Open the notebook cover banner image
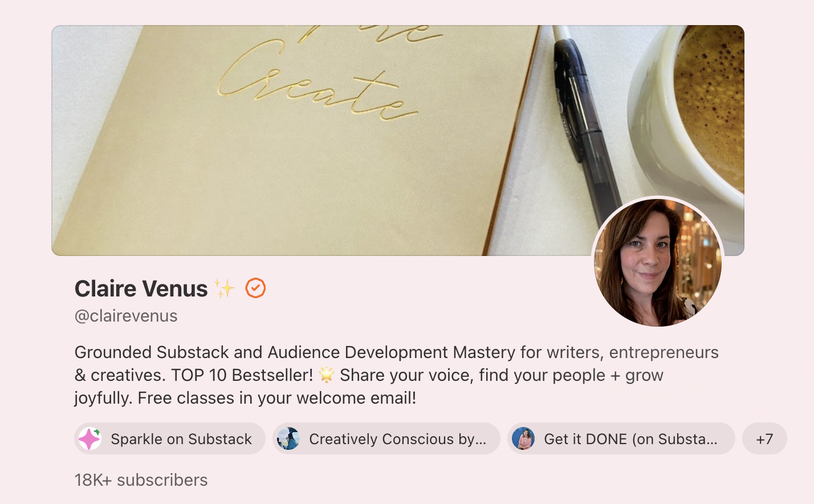 click(398, 140)
